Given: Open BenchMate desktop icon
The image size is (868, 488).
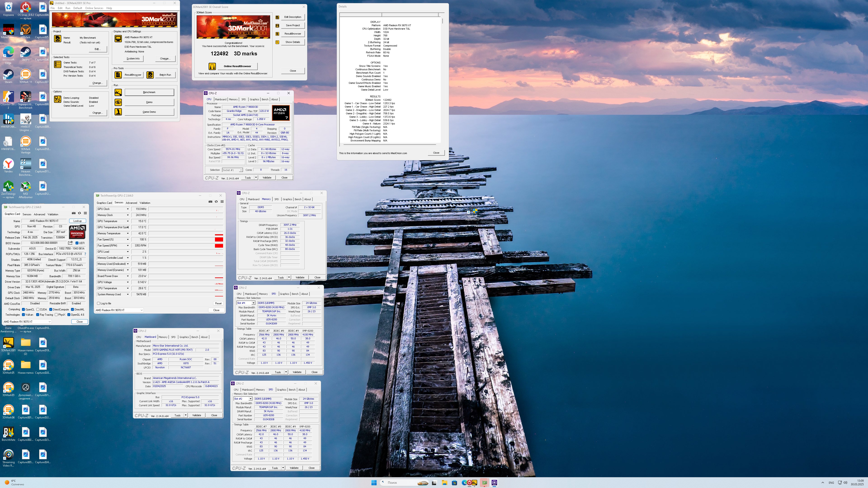Looking at the screenshot, I should pyautogui.click(x=8, y=434).
